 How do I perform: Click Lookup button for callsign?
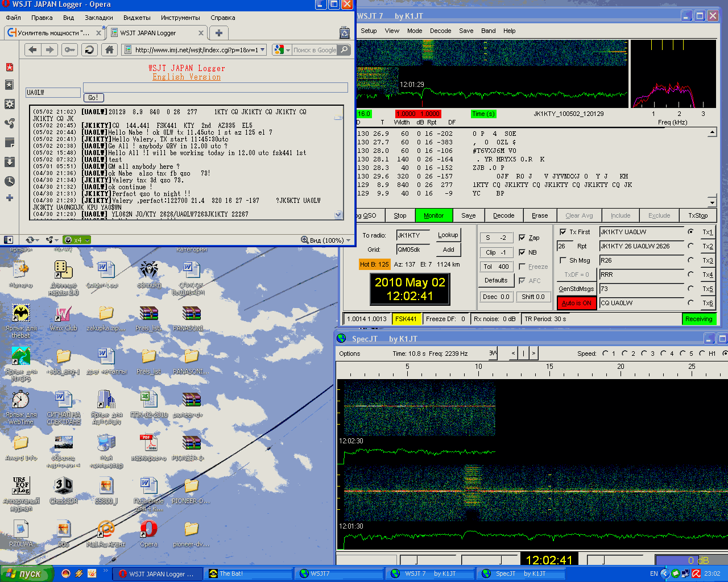448,235
